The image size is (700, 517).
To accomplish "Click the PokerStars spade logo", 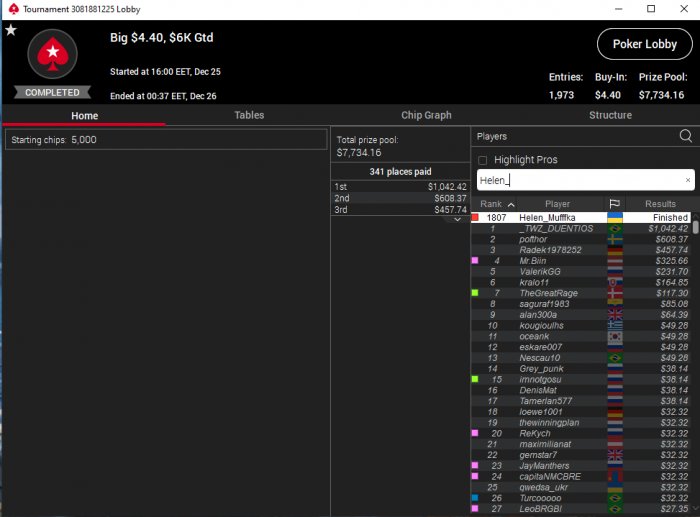I will coord(53,54).
